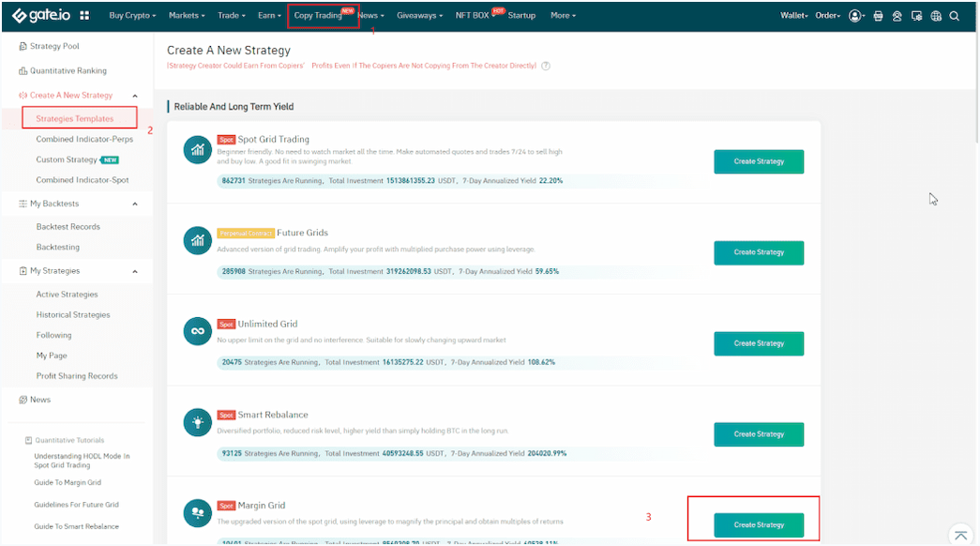
Task: Open Active Strategies in the sidebar
Action: 67,295
